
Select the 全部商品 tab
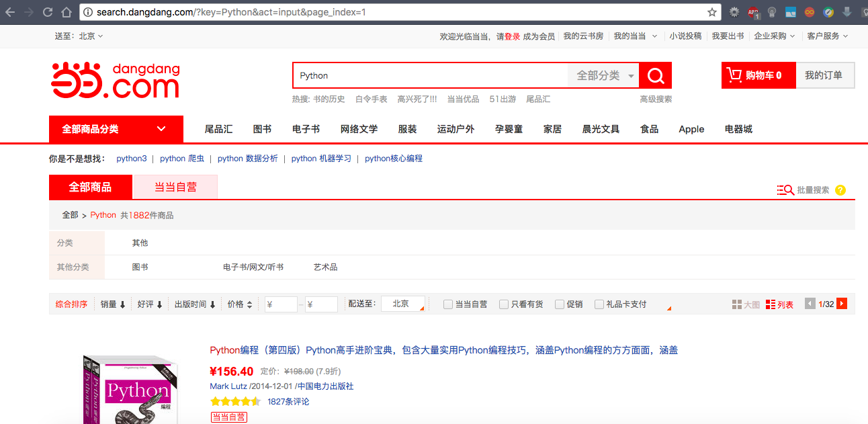click(x=91, y=187)
